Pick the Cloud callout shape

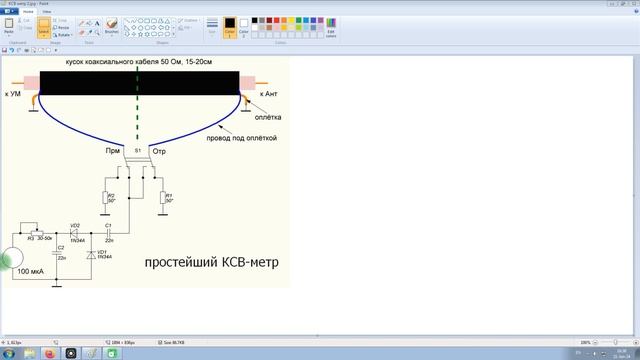coord(167,35)
